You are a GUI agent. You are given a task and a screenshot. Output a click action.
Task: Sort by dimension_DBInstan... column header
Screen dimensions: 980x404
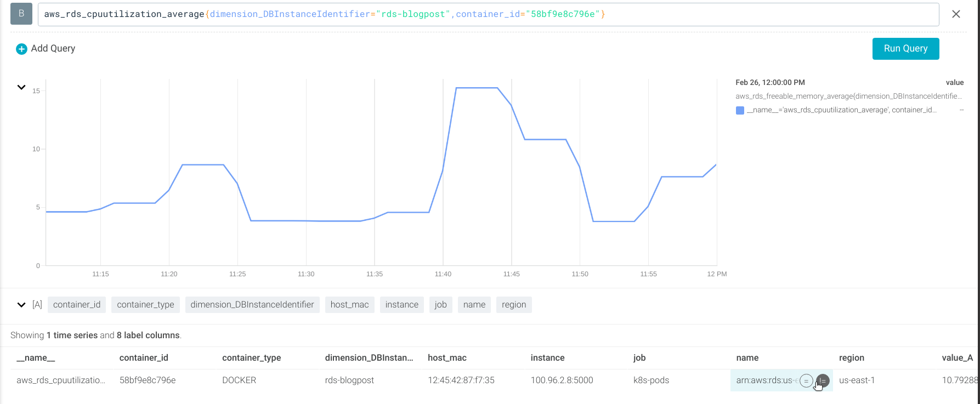tap(369, 358)
